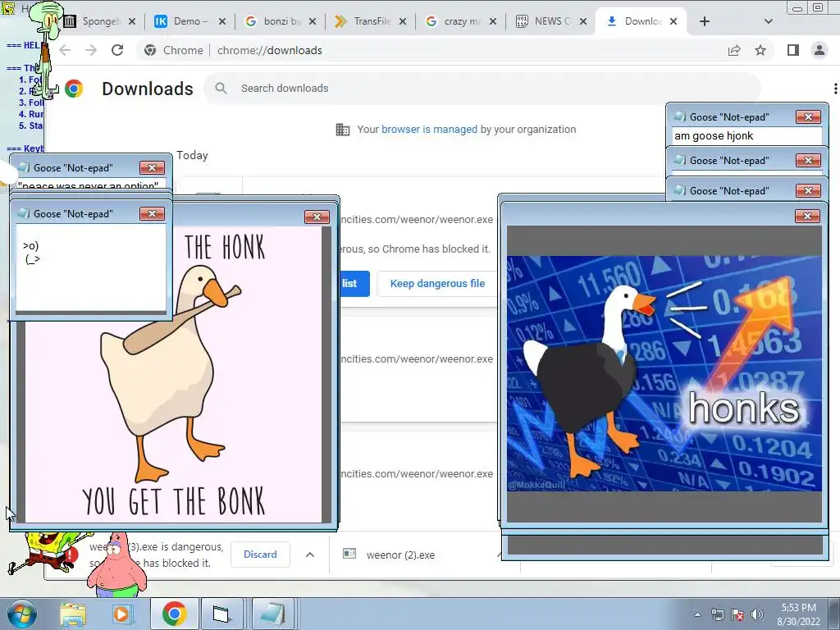
Task: Click Discard in the download bar
Action: click(260, 555)
